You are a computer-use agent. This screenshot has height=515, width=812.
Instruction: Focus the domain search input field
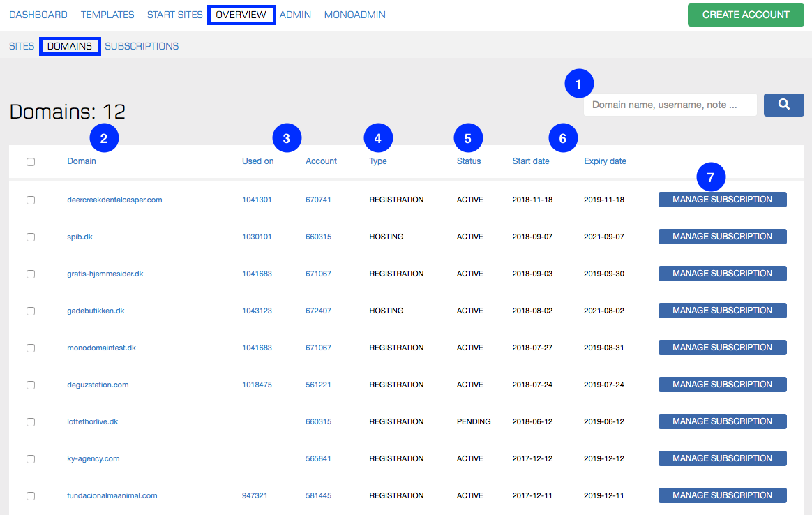click(670, 105)
